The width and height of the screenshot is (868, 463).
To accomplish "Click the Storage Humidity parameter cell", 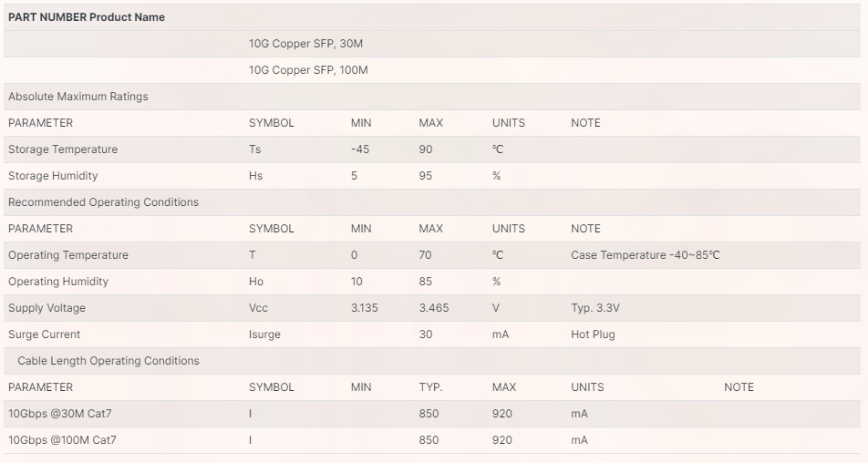I will coord(53,176).
